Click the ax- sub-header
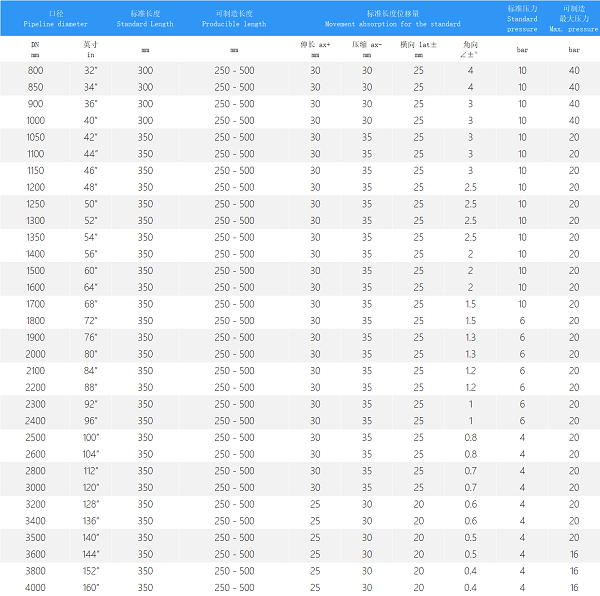Image resolution: width=600 pixels, height=596 pixels. [367, 49]
